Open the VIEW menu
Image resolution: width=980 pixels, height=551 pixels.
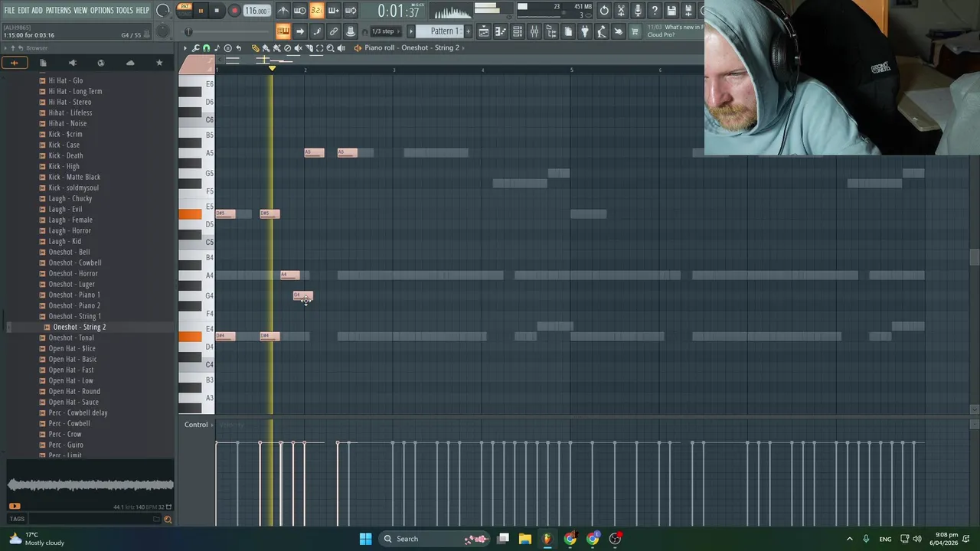click(80, 11)
